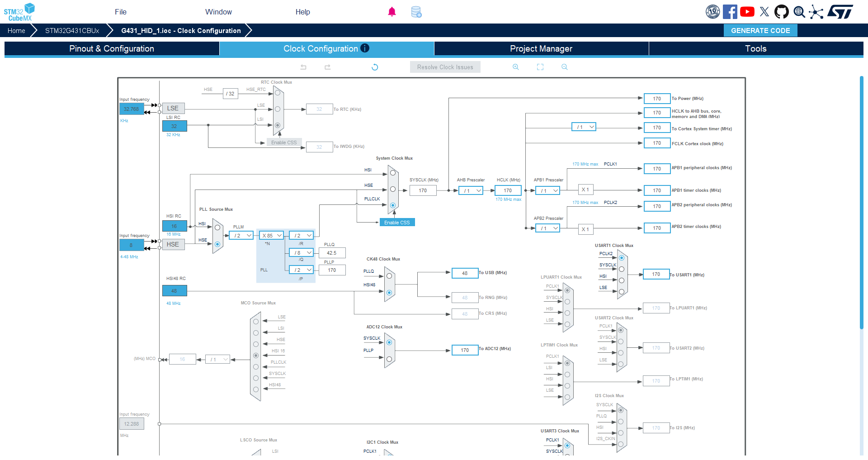Click the HSE oscillator block
This screenshot has width=868, height=460.
click(173, 244)
